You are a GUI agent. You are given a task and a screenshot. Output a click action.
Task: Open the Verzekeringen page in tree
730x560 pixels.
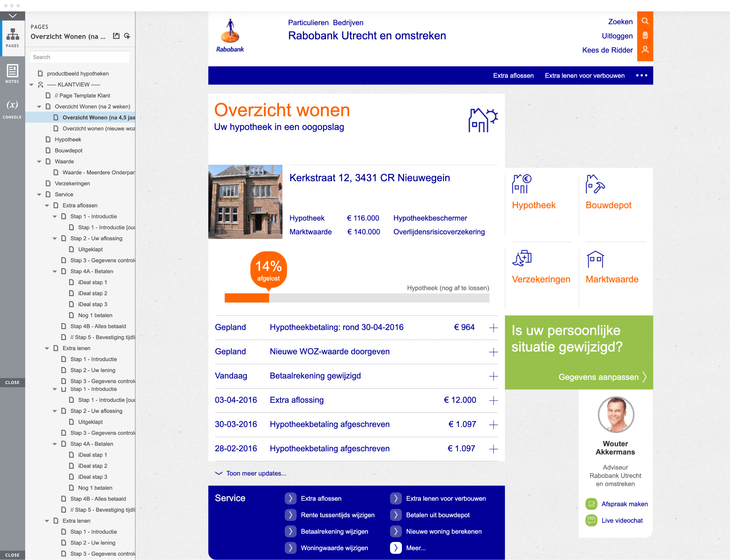(72, 183)
